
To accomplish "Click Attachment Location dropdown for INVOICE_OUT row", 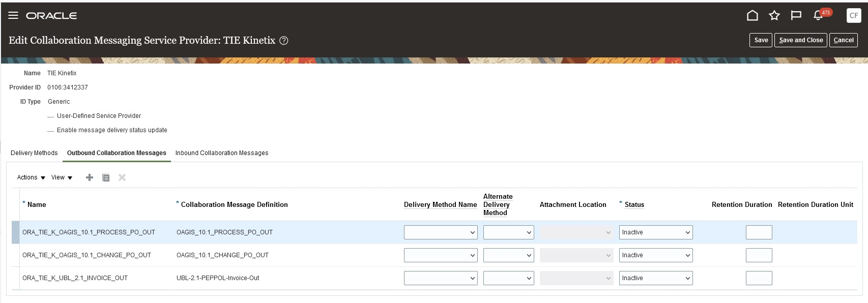I will click(x=576, y=278).
